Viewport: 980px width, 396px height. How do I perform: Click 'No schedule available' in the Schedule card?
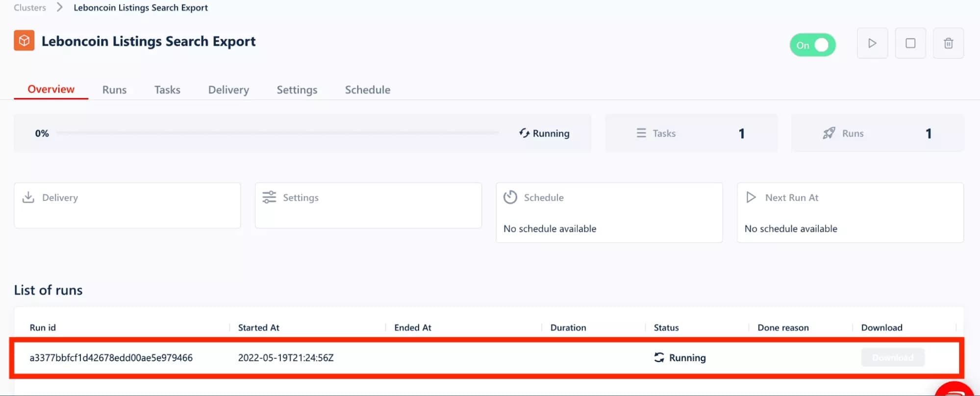pyautogui.click(x=550, y=229)
